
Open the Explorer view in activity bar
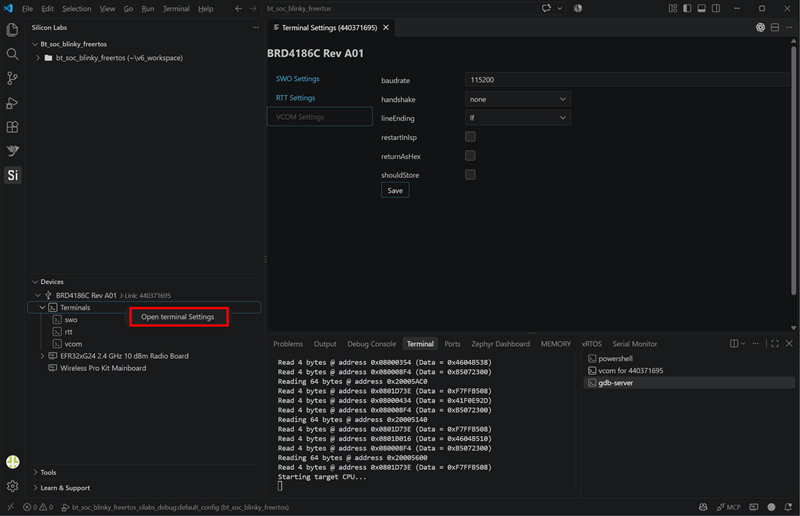12,30
